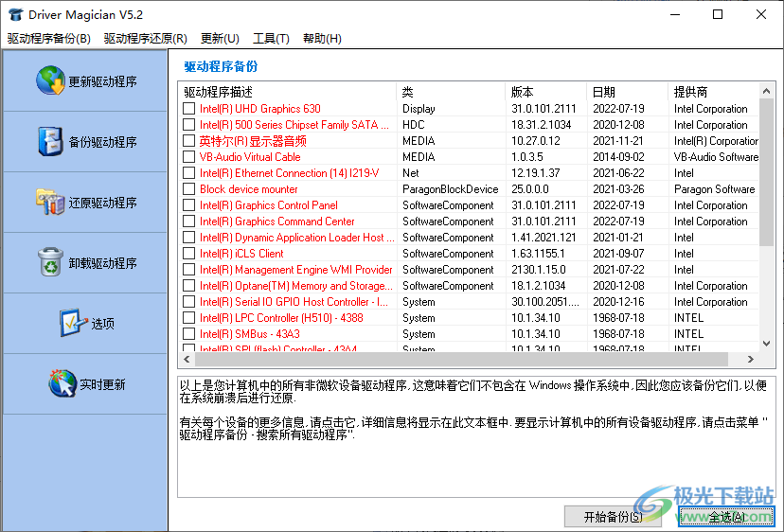Tick the 英特尔(R) 显示器音频 checkbox
Viewport: 784px width, 532px height.
tap(188, 140)
